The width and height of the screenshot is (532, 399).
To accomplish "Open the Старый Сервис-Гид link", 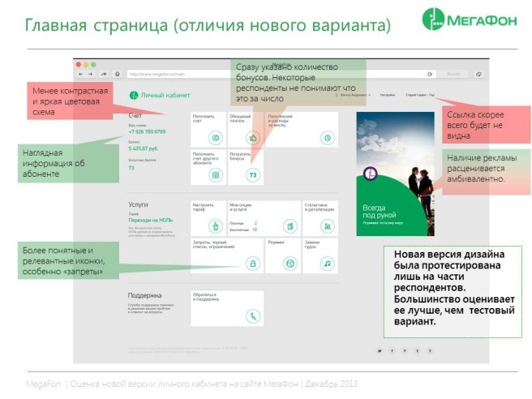I will point(420,95).
